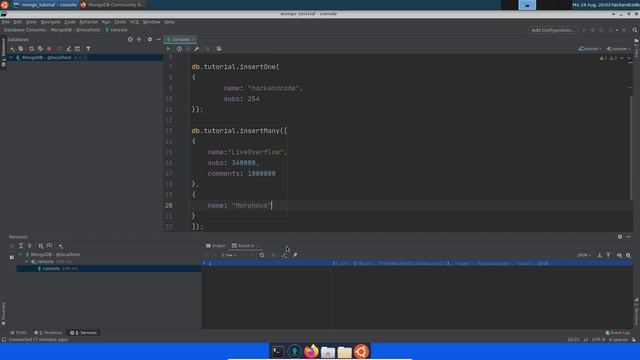
Task: Click the pin tab icon in result toolbar
Action: [x=295, y=255]
